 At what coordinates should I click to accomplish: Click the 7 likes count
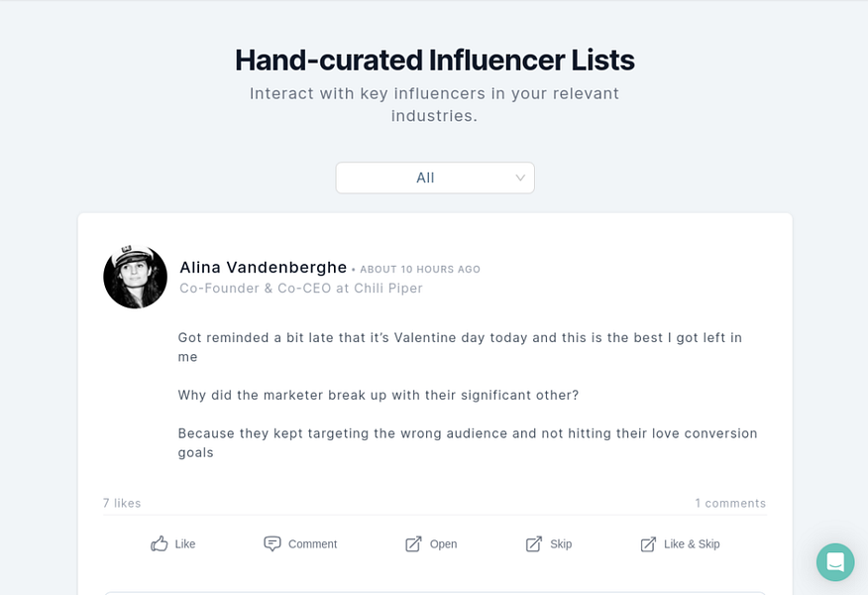122,503
